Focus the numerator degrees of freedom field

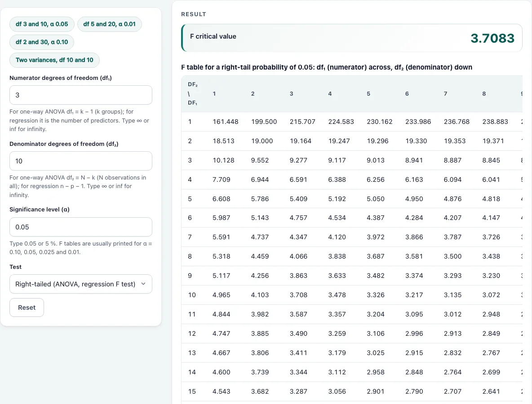tap(81, 95)
